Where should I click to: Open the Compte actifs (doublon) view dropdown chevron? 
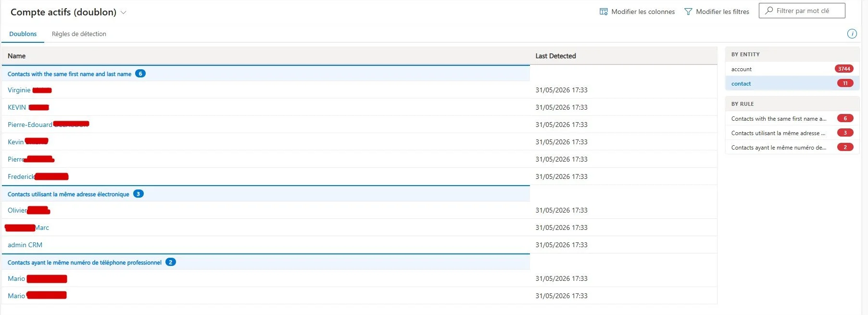coord(123,13)
